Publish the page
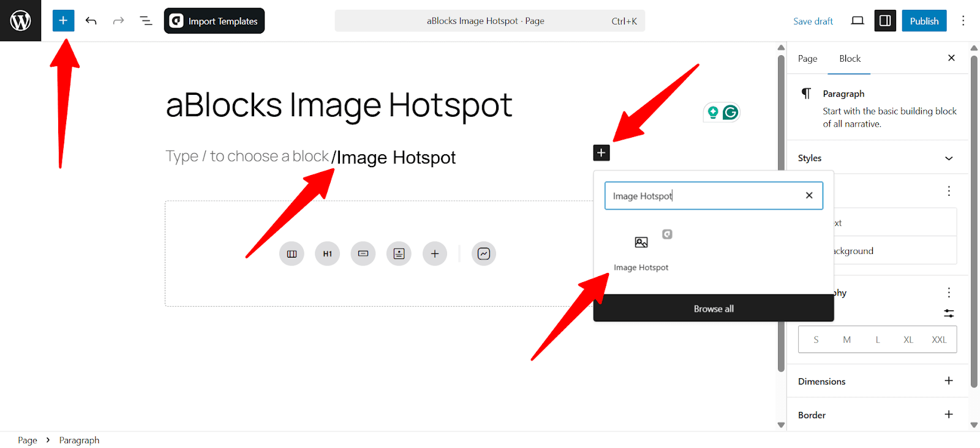The height and width of the screenshot is (448, 980). pos(924,21)
